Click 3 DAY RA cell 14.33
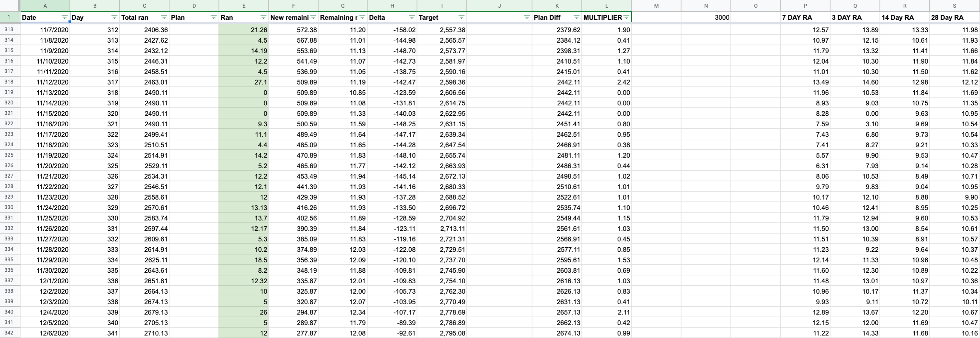The height and width of the screenshot is (338, 980). pos(855,333)
